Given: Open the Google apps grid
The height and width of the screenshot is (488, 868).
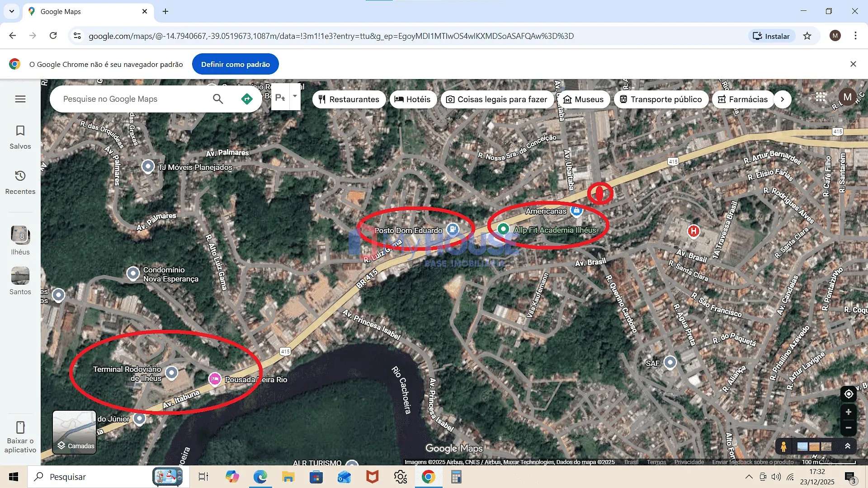Looking at the screenshot, I should click(x=821, y=97).
